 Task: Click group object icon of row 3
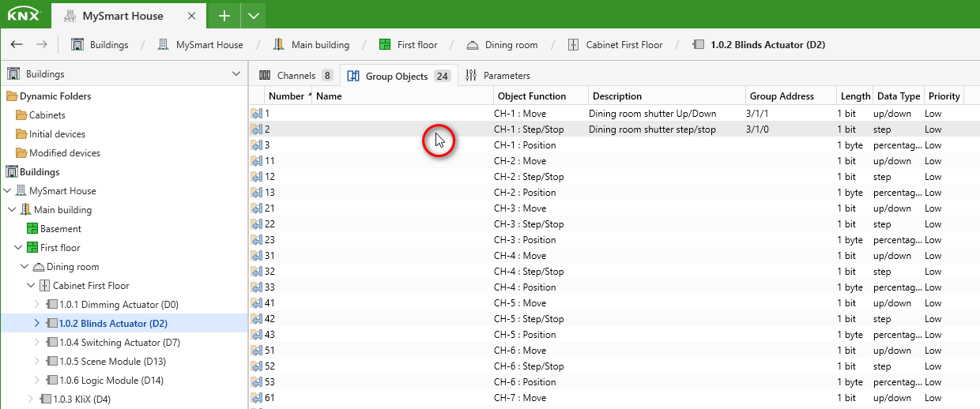257,145
